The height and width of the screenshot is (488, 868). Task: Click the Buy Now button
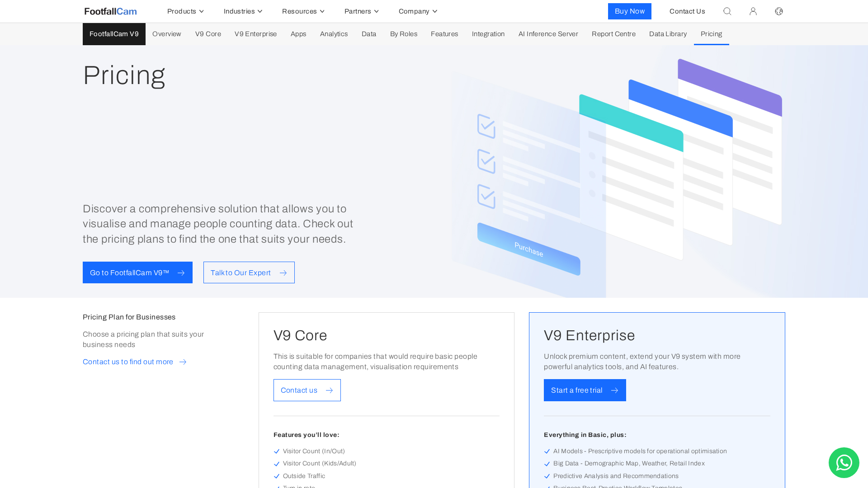629,11
